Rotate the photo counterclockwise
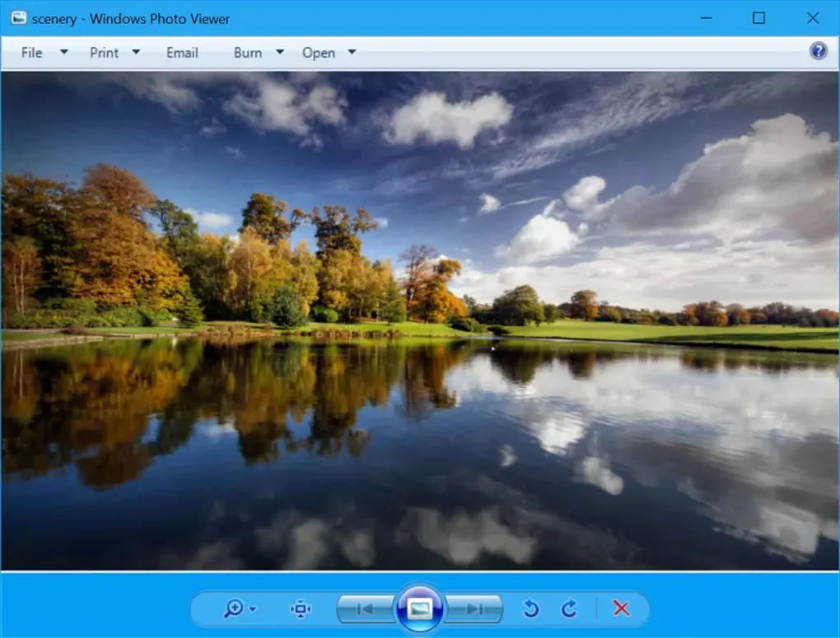 pyautogui.click(x=531, y=608)
